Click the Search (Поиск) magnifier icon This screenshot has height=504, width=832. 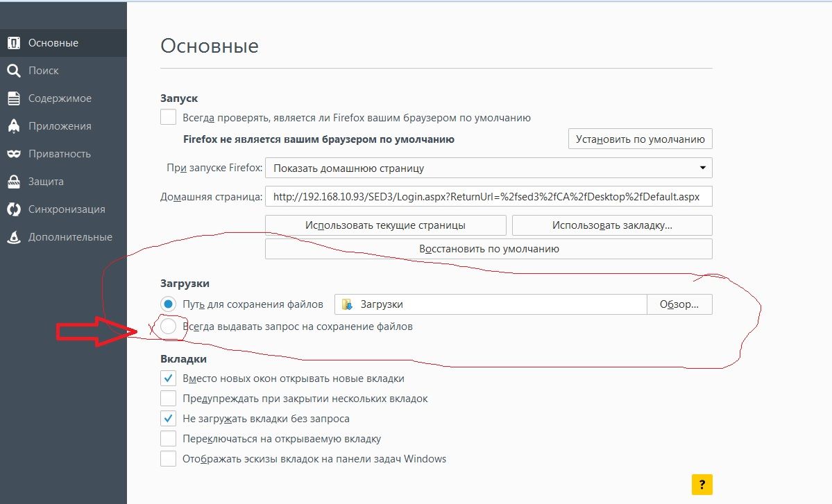[x=13, y=71]
